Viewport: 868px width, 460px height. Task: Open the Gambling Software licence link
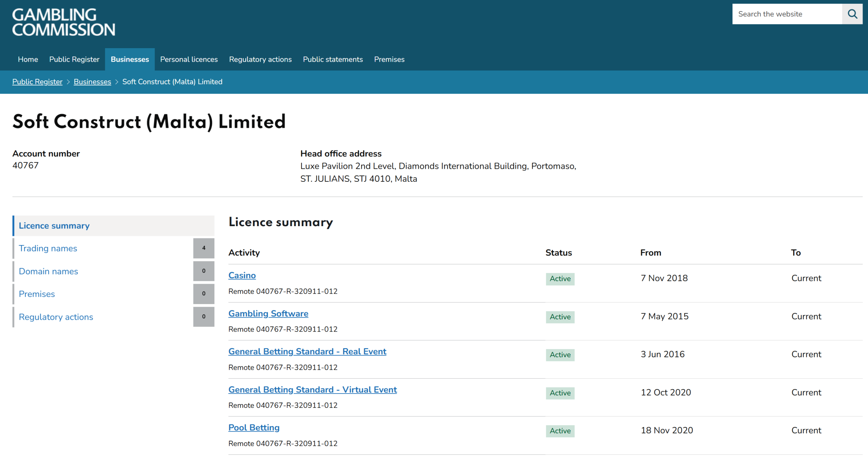click(x=268, y=314)
